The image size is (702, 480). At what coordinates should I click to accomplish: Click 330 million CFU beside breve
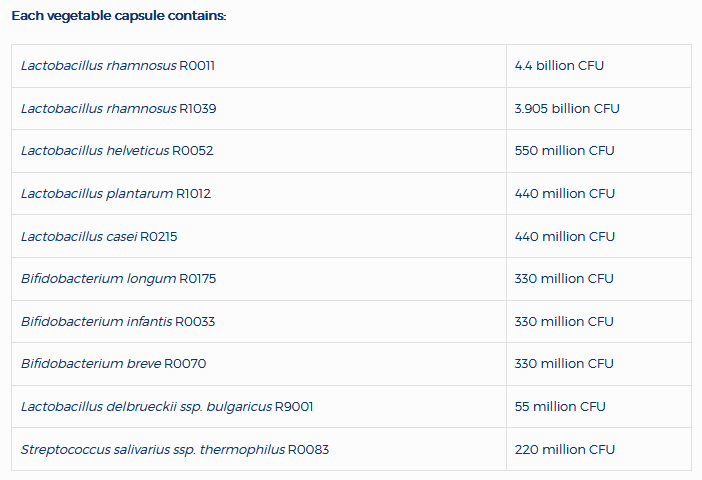coord(564,364)
